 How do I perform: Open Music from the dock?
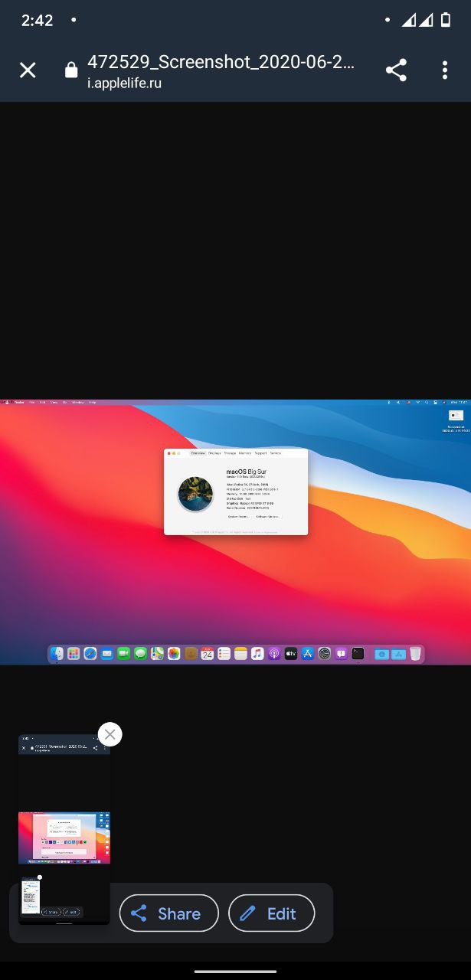257,654
